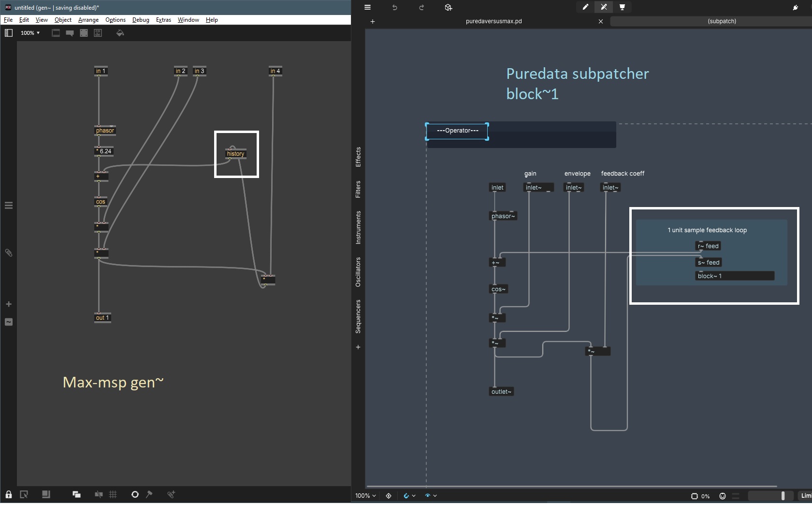Open the hamburger menu in plugdata

point(368,7)
